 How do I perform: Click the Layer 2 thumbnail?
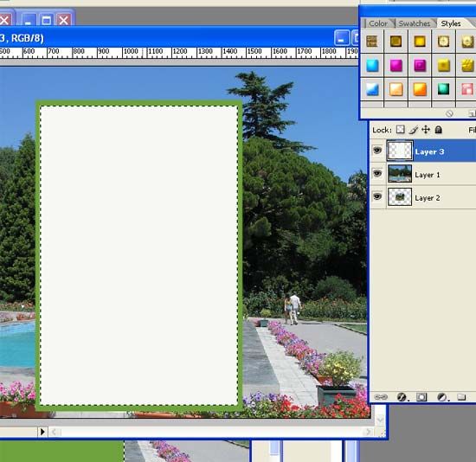(400, 196)
